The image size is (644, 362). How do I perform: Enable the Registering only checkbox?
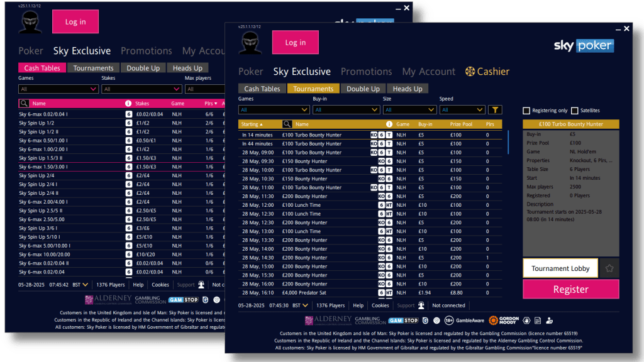pyautogui.click(x=526, y=111)
